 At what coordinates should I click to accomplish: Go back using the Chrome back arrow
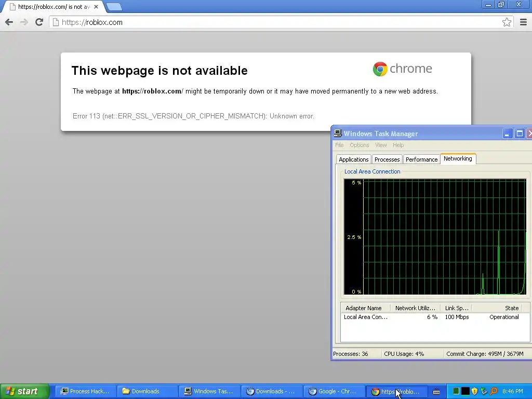point(9,22)
